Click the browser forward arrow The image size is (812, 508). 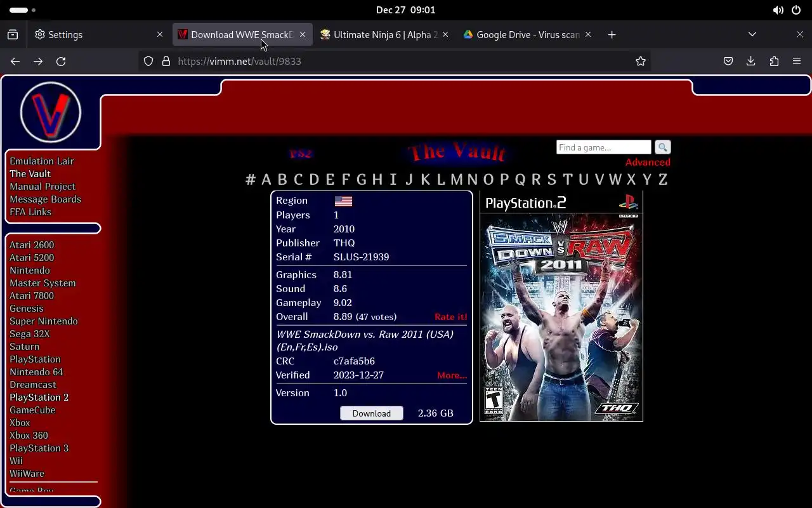(x=38, y=61)
